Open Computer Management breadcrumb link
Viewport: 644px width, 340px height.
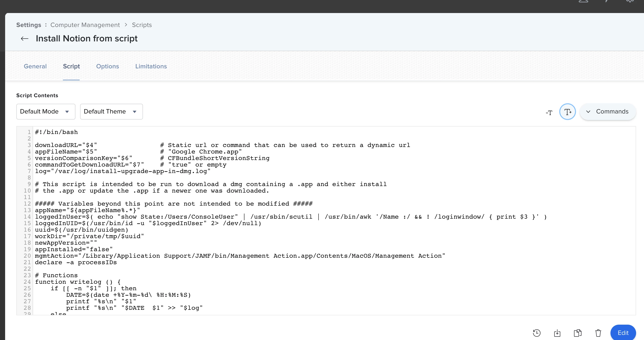click(x=85, y=25)
